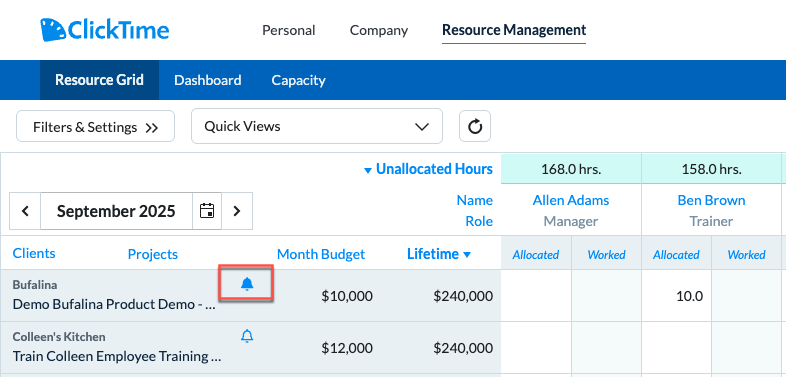Image resolution: width=786 pixels, height=377 pixels.
Task: Click the bell icon for Bufalina project
Action: tap(247, 284)
